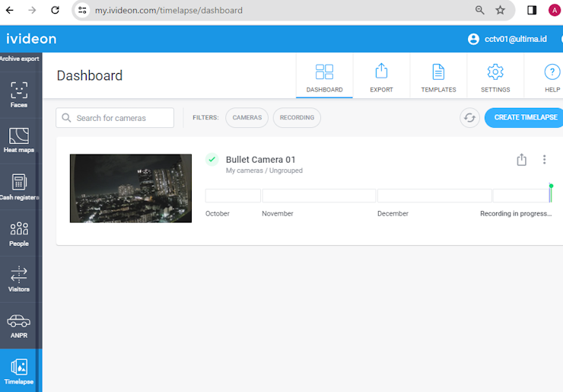Image resolution: width=563 pixels, height=392 pixels.
Task: Open the Settings tab
Action: pyautogui.click(x=495, y=78)
